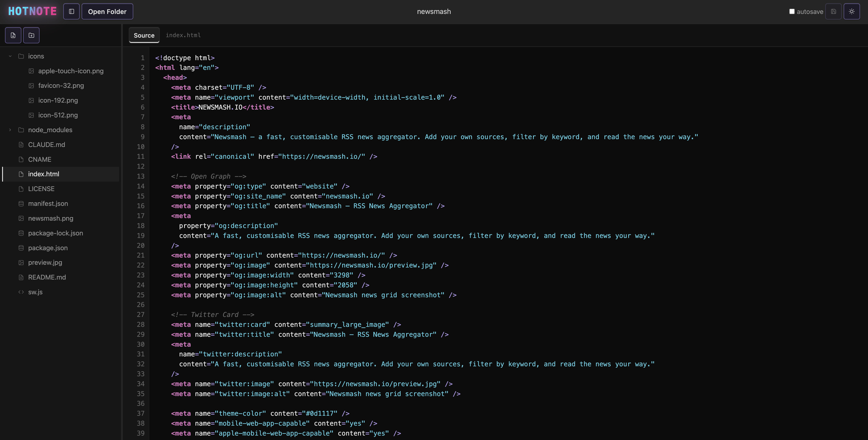The width and height of the screenshot is (868, 440).
Task: Click the Open Folder button
Action: tap(107, 11)
